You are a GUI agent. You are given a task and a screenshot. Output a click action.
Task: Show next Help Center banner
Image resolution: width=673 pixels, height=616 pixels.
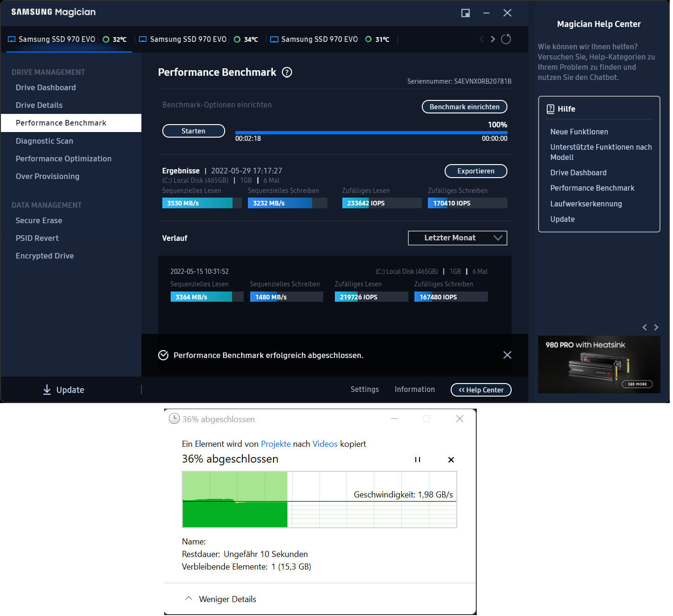click(656, 327)
